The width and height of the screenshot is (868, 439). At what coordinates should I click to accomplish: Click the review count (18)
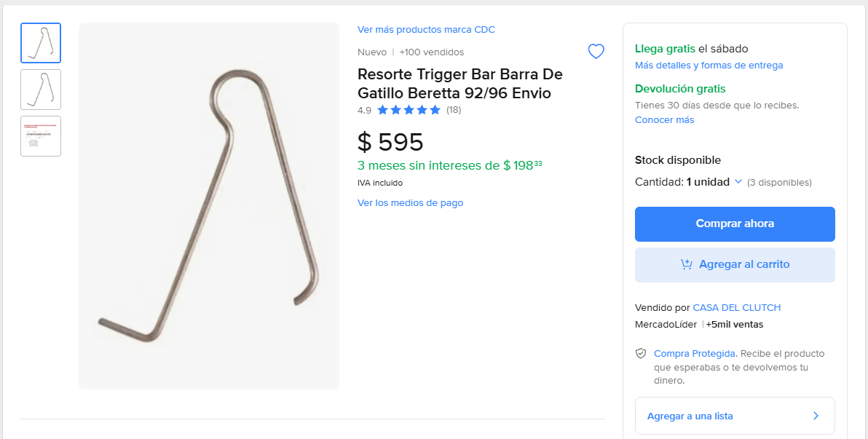click(x=454, y=110)
